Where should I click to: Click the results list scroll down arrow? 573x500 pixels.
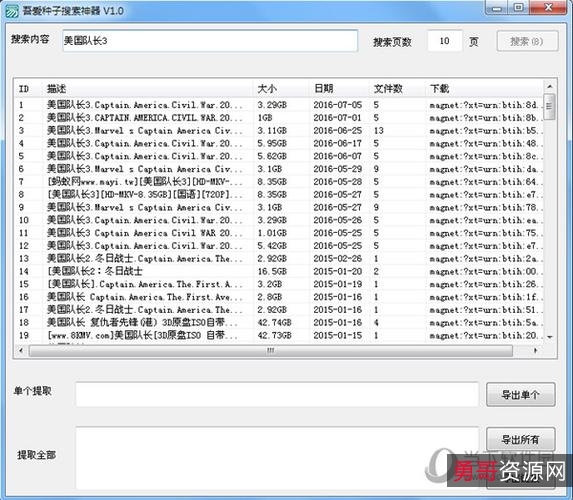click(550, 337)
